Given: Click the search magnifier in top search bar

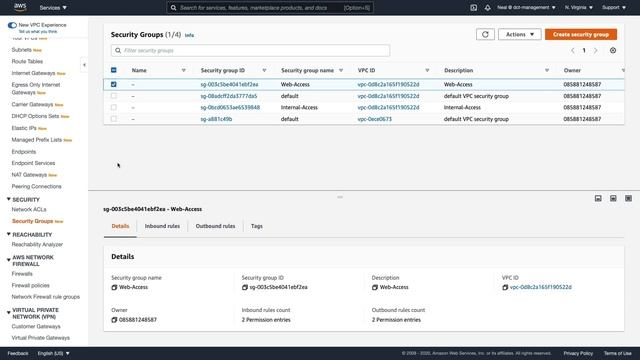Looking at the screenshot, I should click(x=173, y=8).
